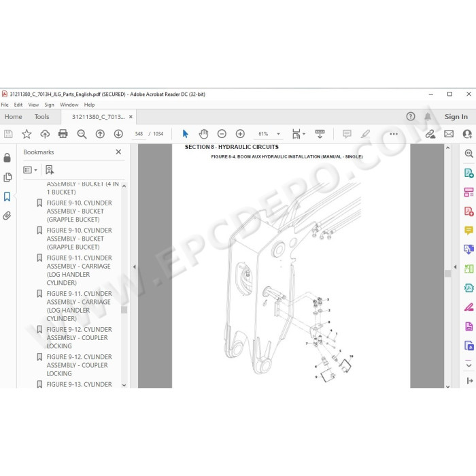The width and height of the screenshot is (476, 476).
Task: Switch to Tools tab
Action: (x=41, y=116)
